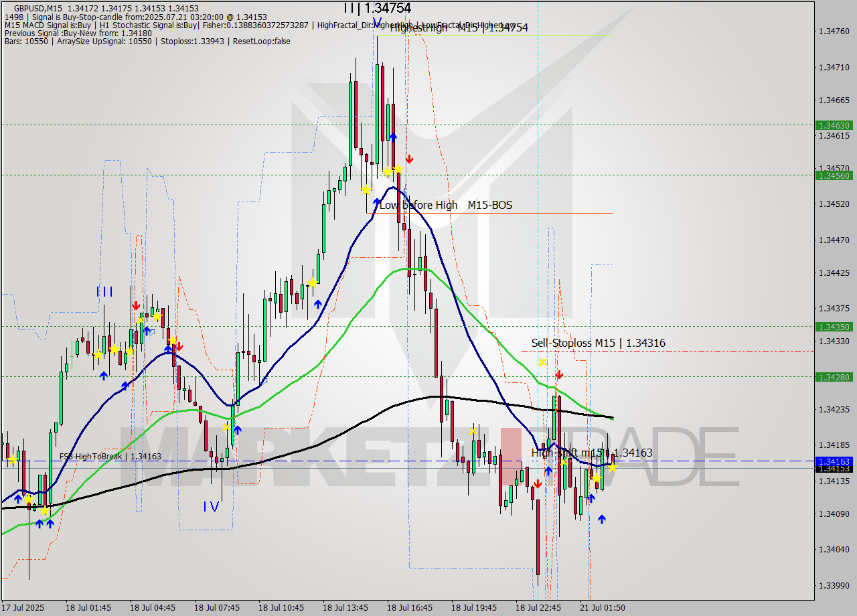Click the blue up arrow beneath the 18 Jul 10:45 rally
The image size is (857, 616).
click(317, 305)
